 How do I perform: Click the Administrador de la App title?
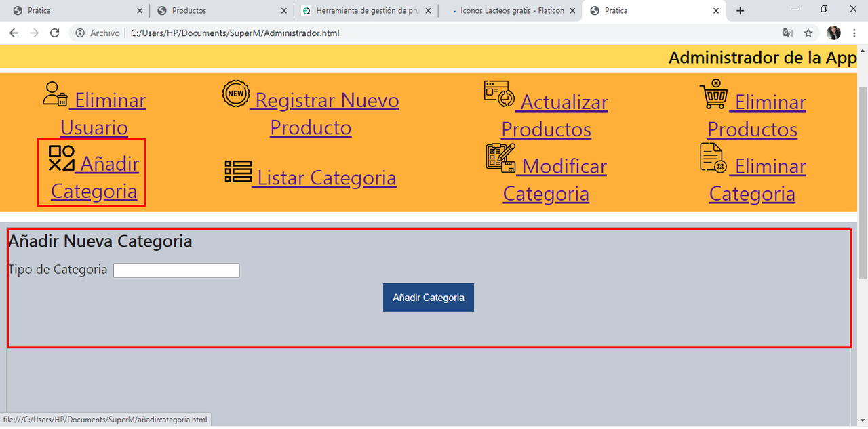pos(763,58)
